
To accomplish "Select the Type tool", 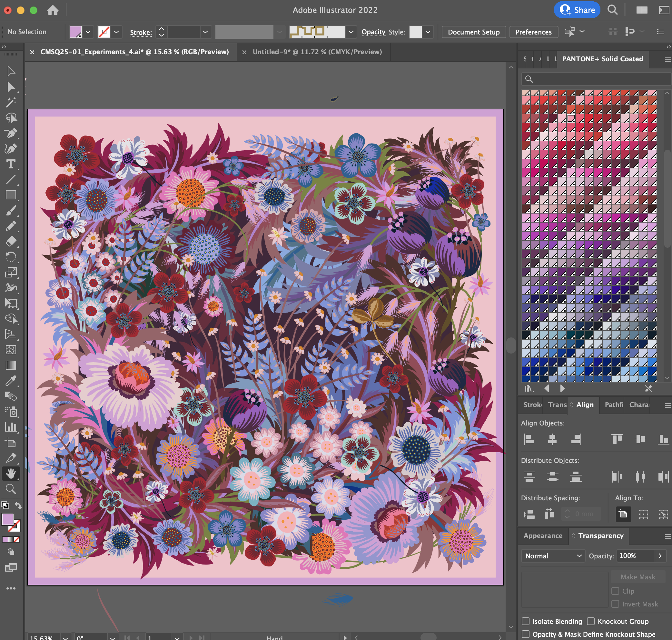I will tap(11, 164).
